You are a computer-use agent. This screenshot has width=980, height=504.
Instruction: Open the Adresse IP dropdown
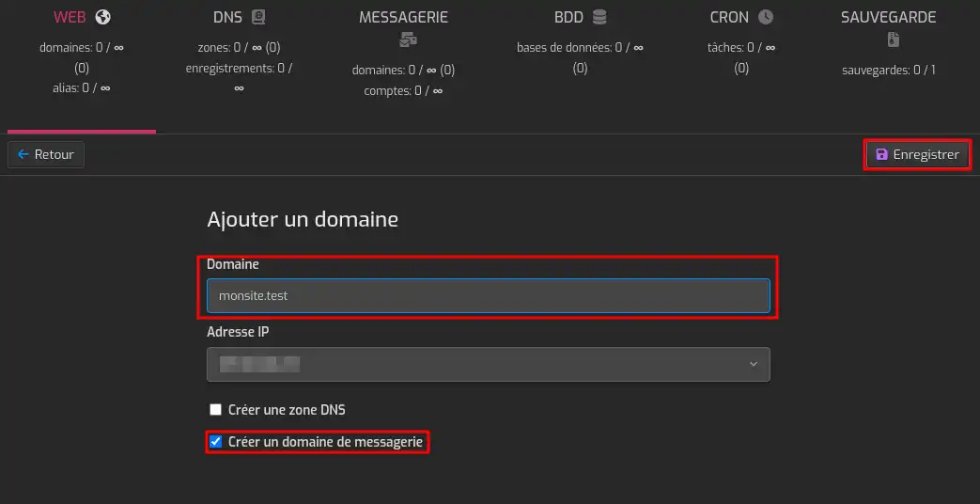click(488, 364)
